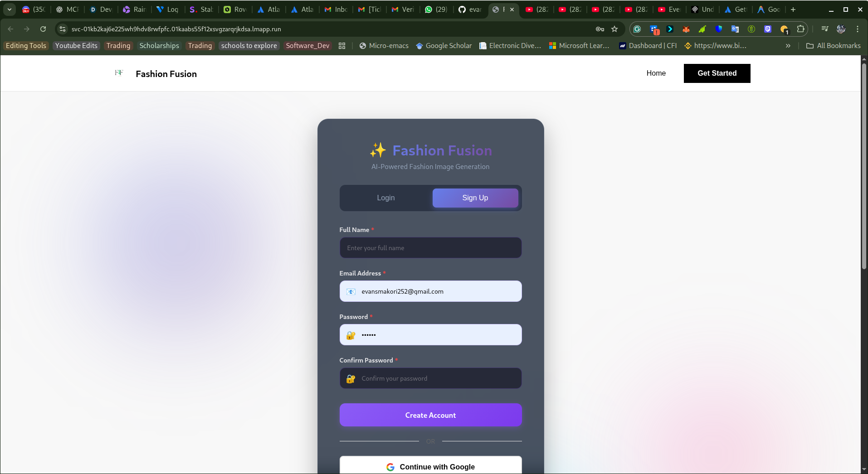Screen dimensions: 868x474
Task: Click the Create Account button
Action: pyautogui.click(x=430, y=415)
